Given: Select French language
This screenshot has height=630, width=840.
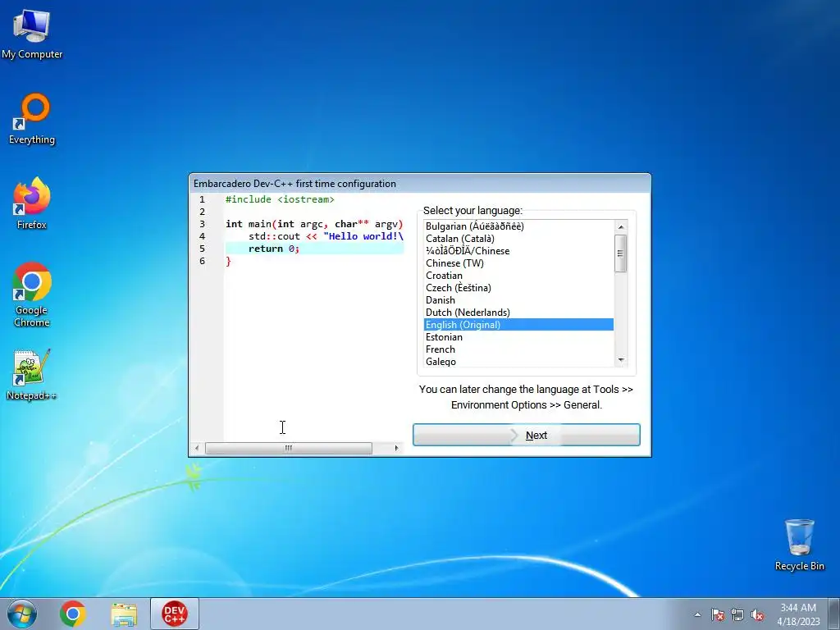Looking at the screenshot, I should [x=518, y=349].
